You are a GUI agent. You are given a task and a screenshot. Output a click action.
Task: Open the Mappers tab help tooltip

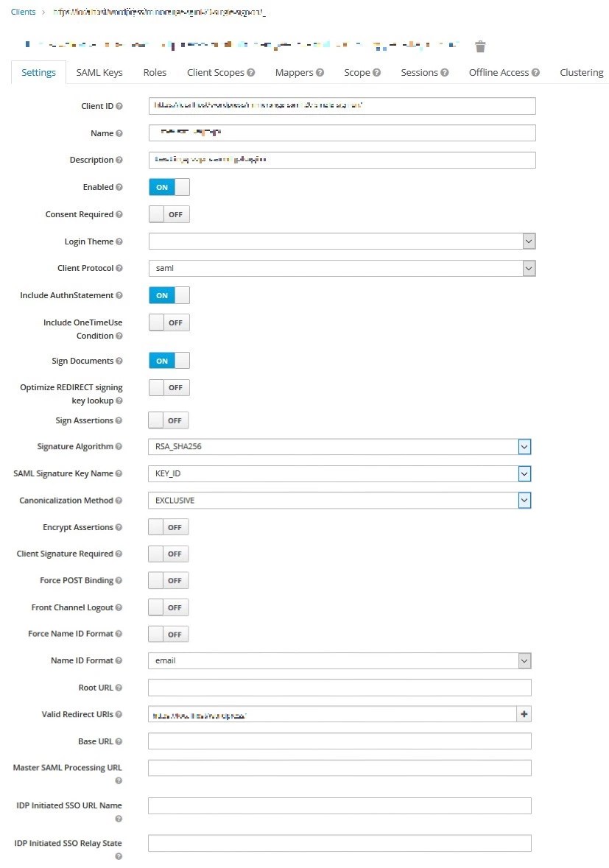[x=320, y=72]
